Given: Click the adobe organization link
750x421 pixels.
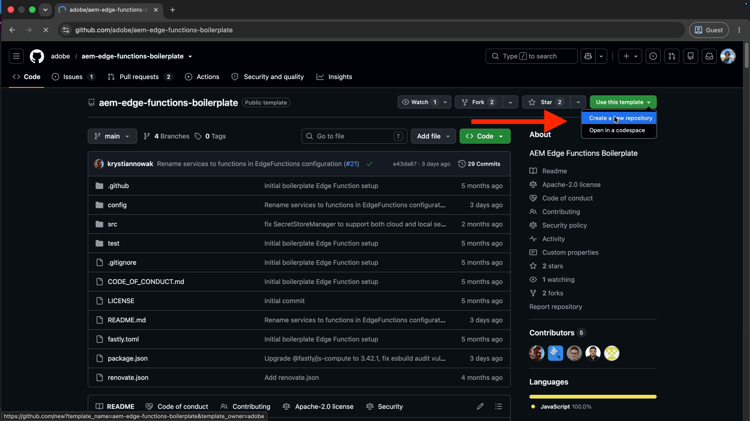Looking at the screenshot, I should click(x=60, y=56).
